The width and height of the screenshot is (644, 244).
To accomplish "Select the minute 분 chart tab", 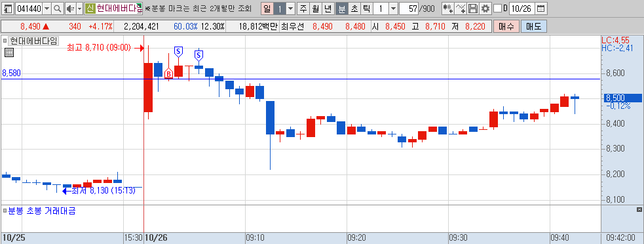I will pos(342,9).
